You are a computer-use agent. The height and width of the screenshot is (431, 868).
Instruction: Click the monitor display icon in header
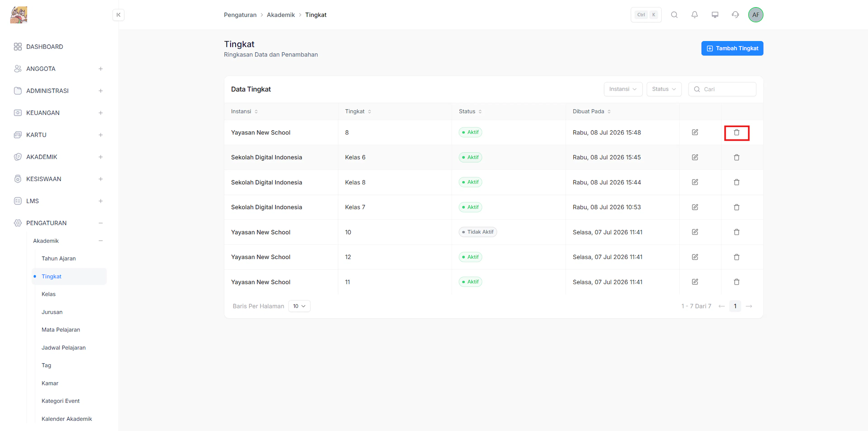click(715, 15)
